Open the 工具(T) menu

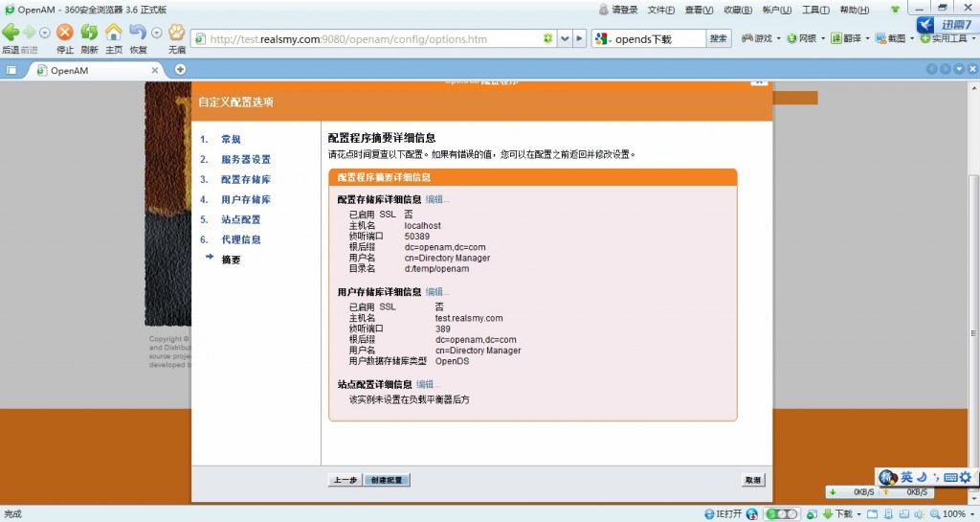click(815, 10)
